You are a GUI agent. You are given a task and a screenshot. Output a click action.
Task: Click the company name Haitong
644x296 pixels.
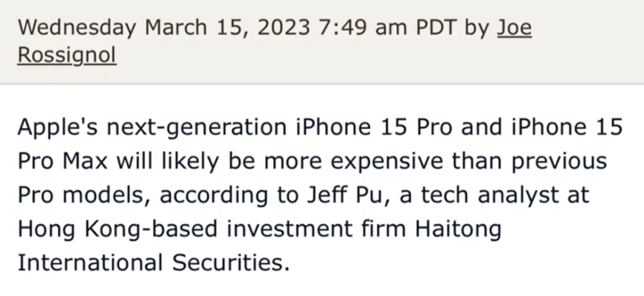click(x=458, y=230)
